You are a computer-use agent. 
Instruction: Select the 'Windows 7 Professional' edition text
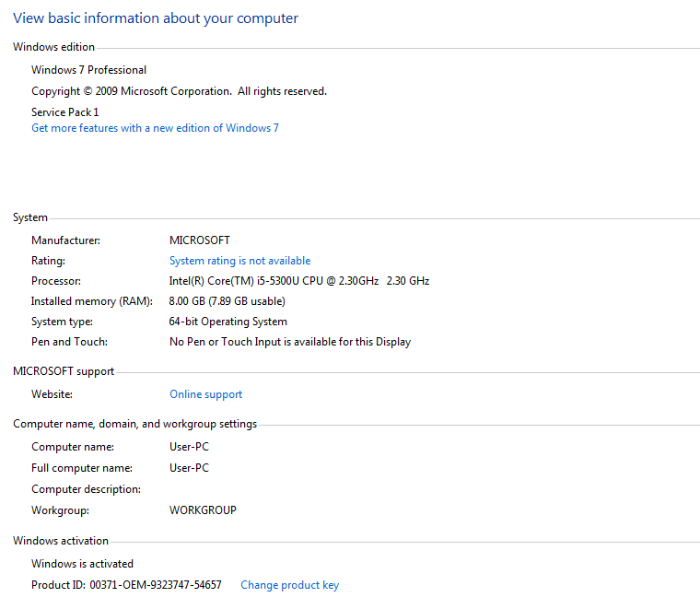click(88, 70)
